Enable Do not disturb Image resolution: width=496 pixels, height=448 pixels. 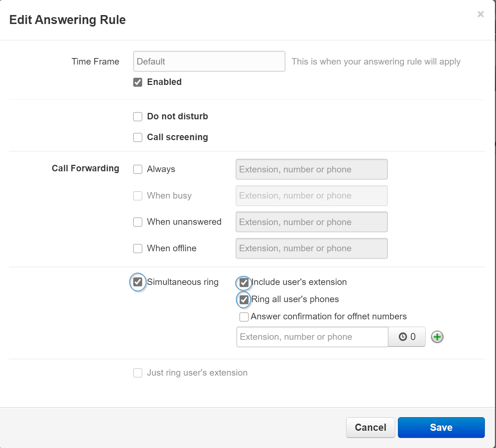(138, 117)
